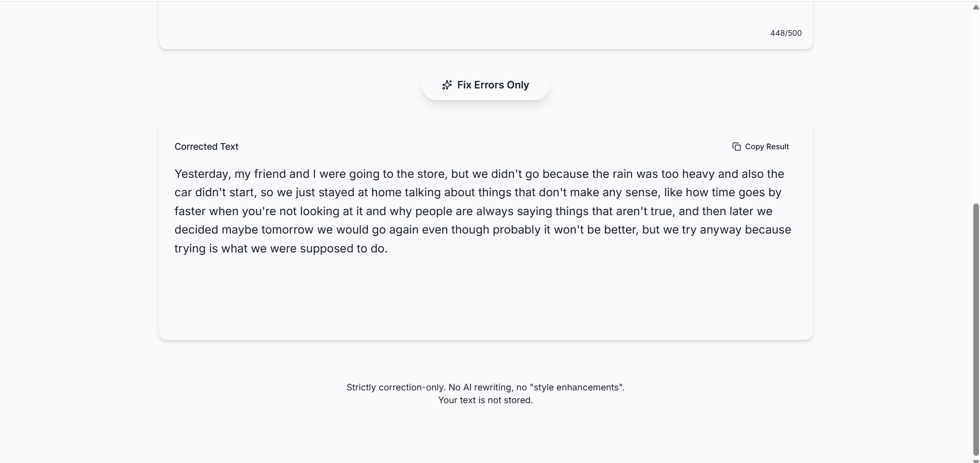Click the word tomorrow in corrected text
Image resolution: width=980 pixels, height=463 pixels.
287,230
